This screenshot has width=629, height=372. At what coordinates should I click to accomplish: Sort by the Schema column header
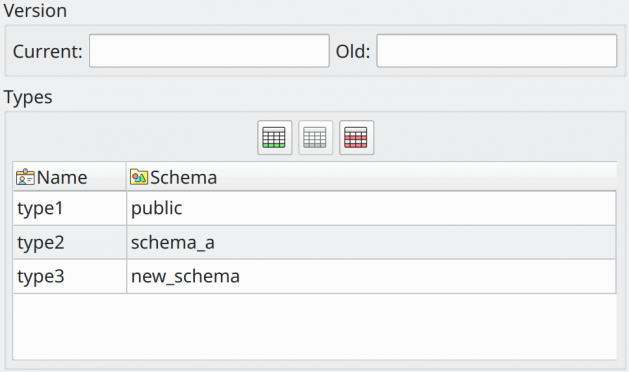pos(371,177)
